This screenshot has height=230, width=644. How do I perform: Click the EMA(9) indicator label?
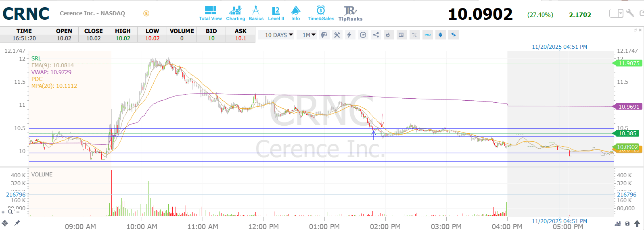[x=52, y=65]
